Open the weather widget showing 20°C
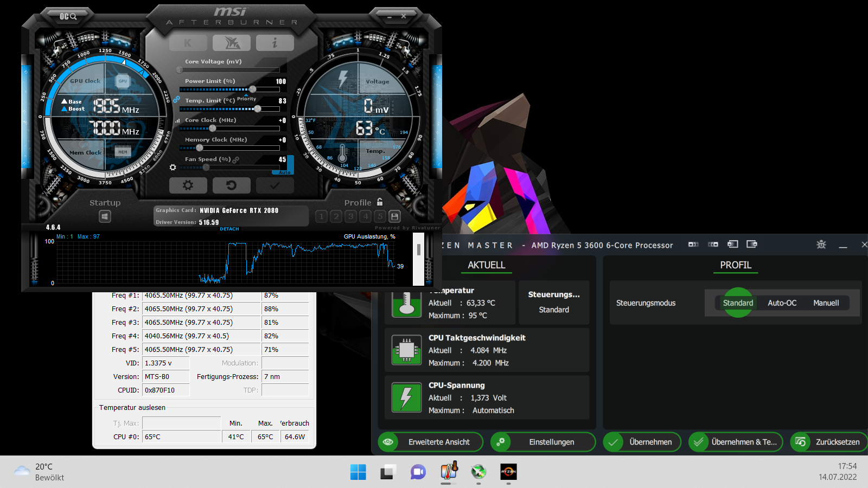 point(39,472)
